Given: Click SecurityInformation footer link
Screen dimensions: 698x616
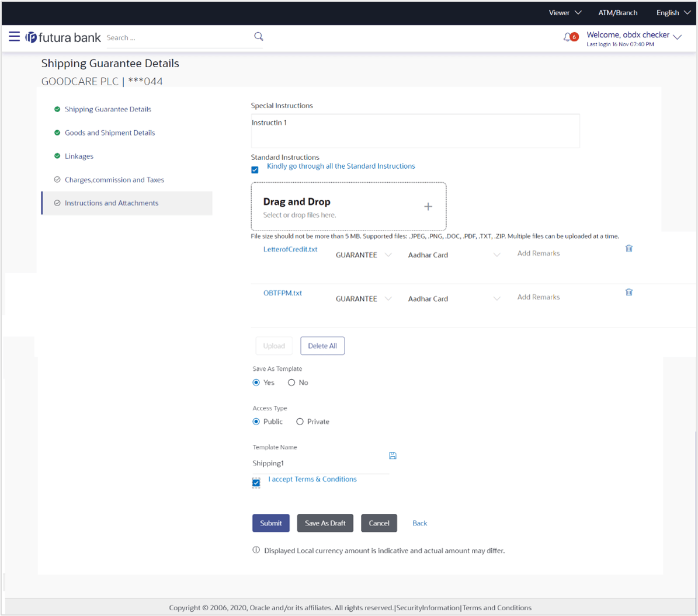Looking at the screenshot, I should 428,608.
